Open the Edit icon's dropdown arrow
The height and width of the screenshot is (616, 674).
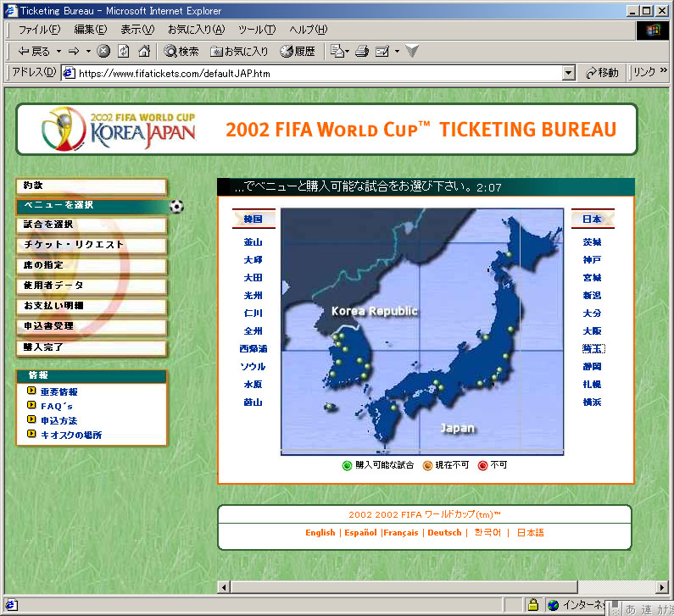397,52
